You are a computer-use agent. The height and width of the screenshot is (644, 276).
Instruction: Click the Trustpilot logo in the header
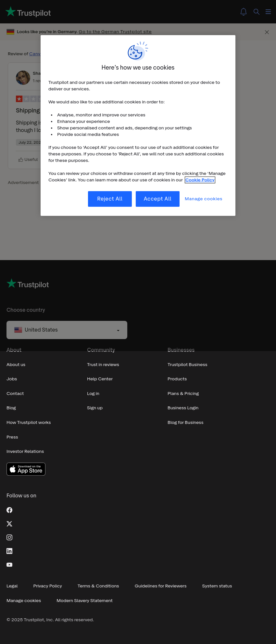(x=28, y=12)
